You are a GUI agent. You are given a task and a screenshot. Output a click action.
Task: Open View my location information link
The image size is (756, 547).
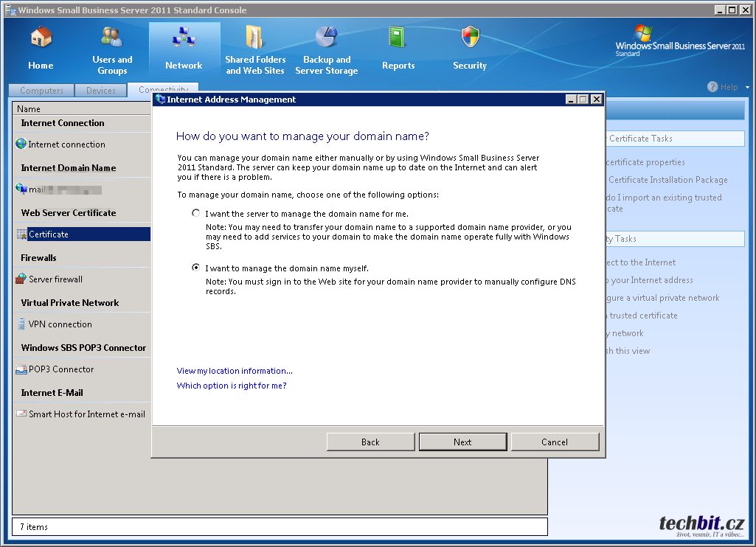click(235, 371)
